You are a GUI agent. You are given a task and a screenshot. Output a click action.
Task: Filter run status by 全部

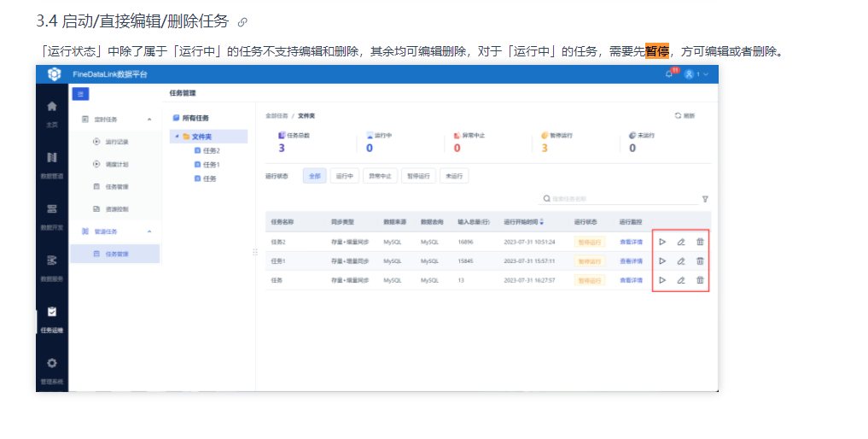click(x=314, y=176)
